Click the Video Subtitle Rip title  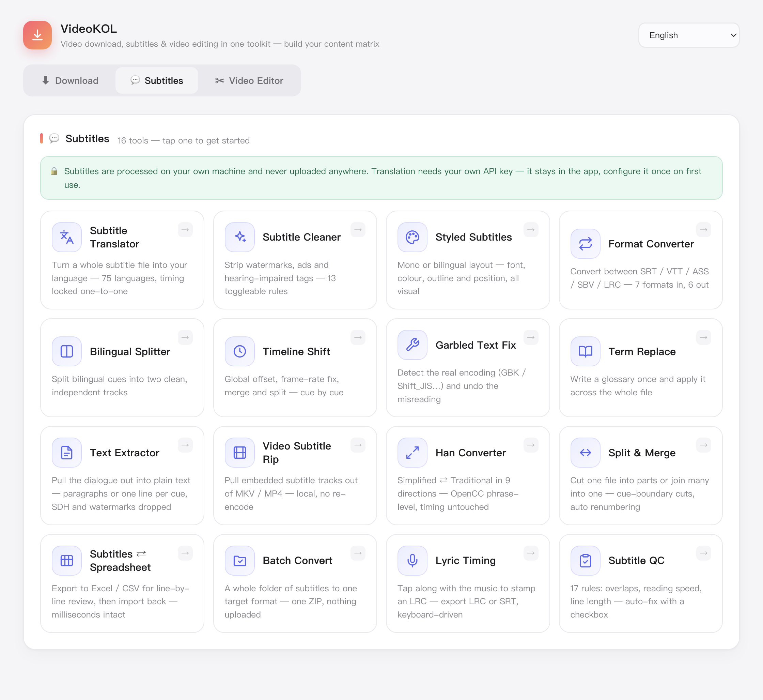click(297, 453)
